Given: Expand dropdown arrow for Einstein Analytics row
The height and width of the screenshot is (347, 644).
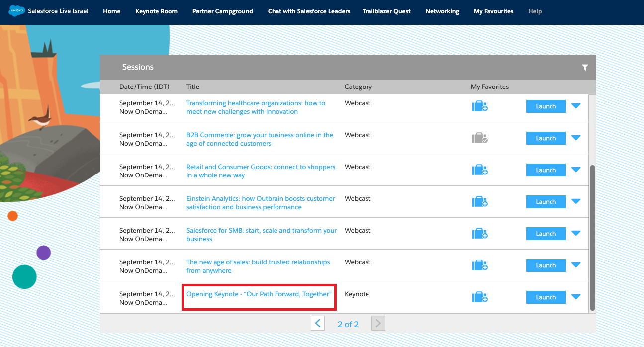Looking at the screenshot, I should (x=576, y=201).
